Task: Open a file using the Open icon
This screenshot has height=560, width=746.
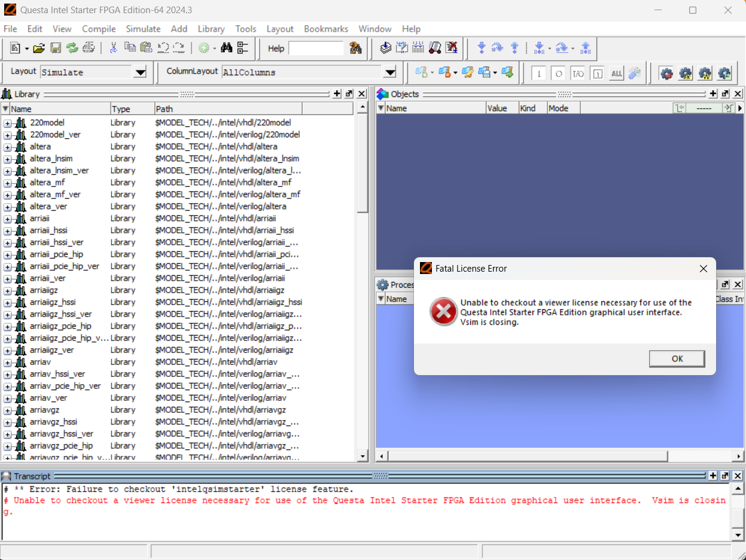Action: tap(38, 48)
